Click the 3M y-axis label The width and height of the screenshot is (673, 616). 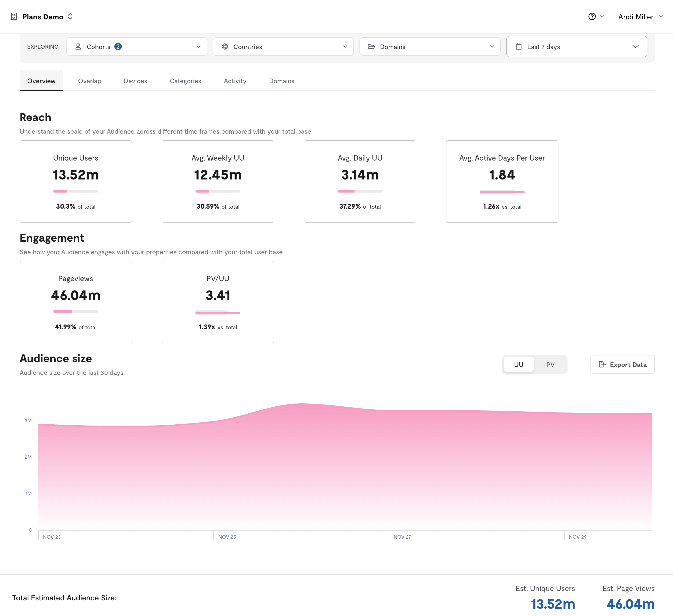(28, 420)
